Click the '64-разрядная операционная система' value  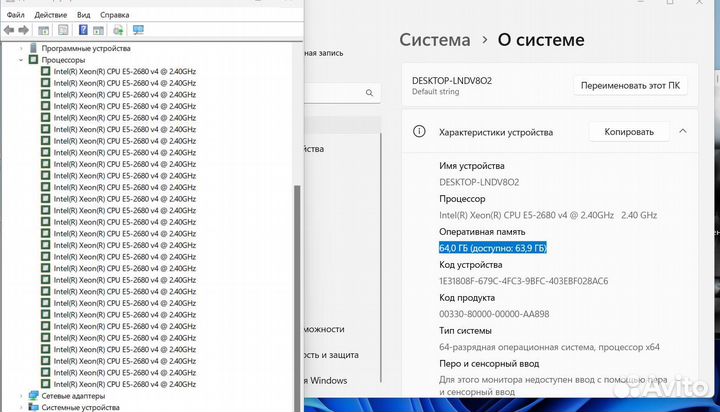tap(549, 347)
